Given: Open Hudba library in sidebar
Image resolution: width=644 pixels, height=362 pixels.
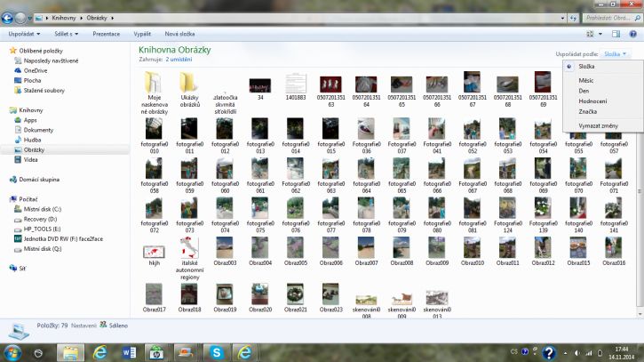Looking at the screenshot, I should [x=32, y=140].
